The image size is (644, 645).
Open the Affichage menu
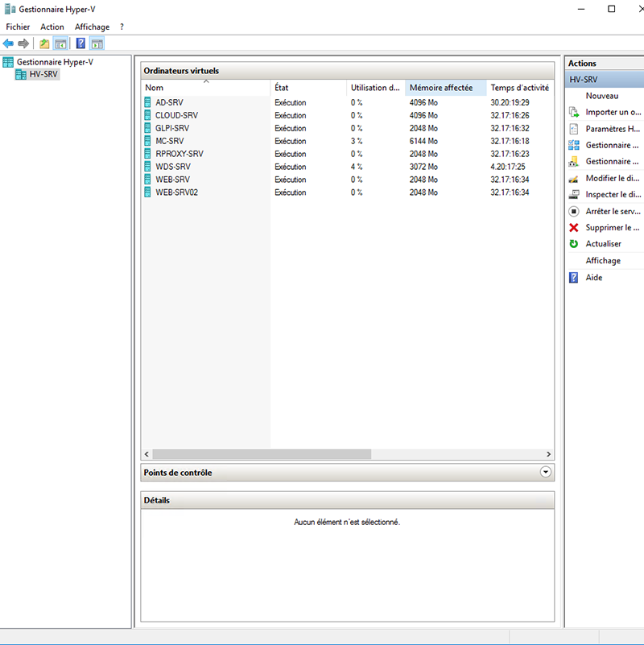92,27
